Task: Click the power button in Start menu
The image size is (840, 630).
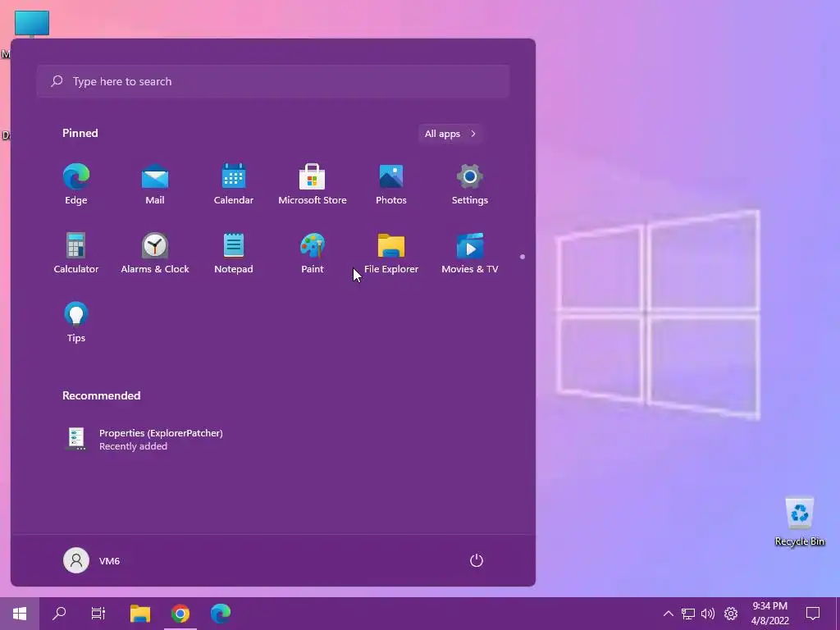Action: coord(477,560)
